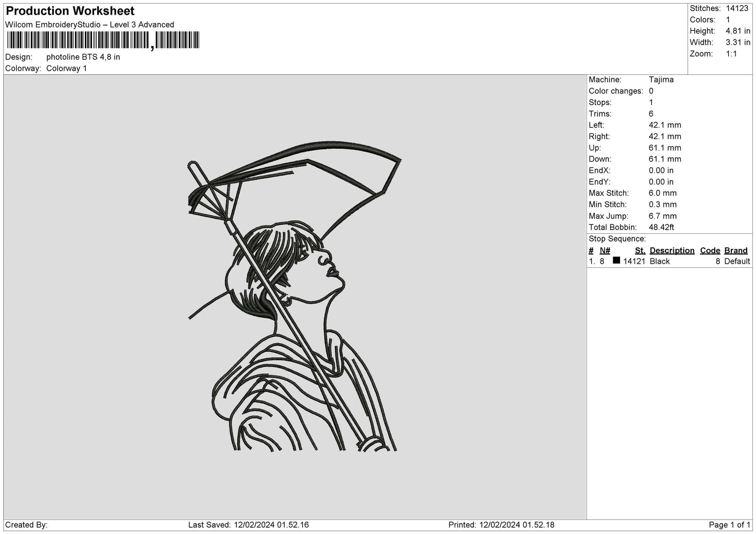Image resolution: width=756 pixels, height=534 pixels.
Task: Click the Stitches count 14123
Action: (737, 8)
